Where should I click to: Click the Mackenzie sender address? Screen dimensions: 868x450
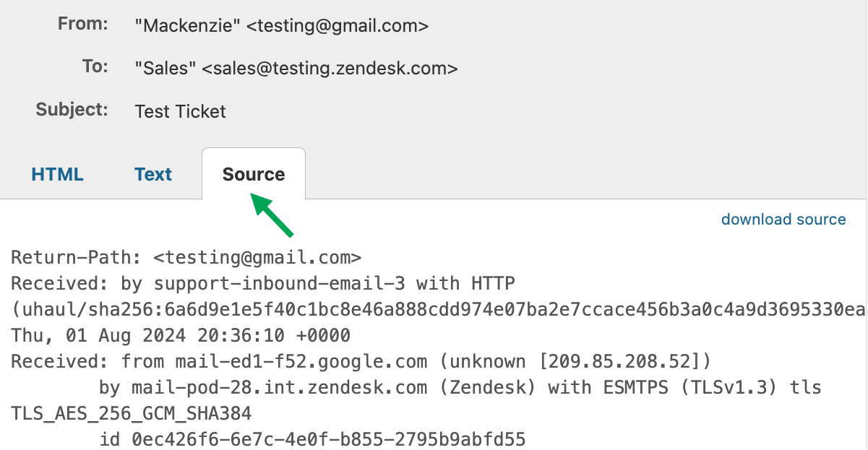(x=282, y=26)
